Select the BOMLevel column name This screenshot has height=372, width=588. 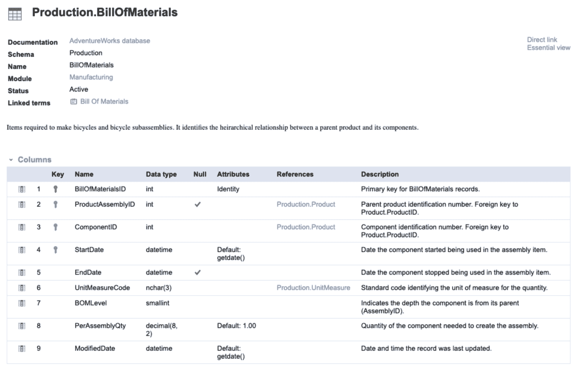(91, 303)
